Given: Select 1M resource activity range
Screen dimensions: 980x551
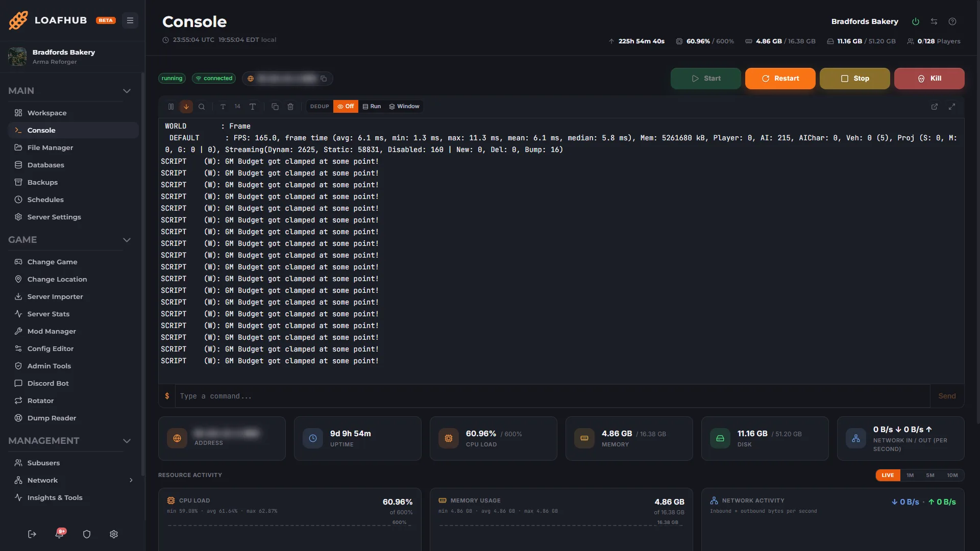Looking at the screenshot, I should coord(910,475).
